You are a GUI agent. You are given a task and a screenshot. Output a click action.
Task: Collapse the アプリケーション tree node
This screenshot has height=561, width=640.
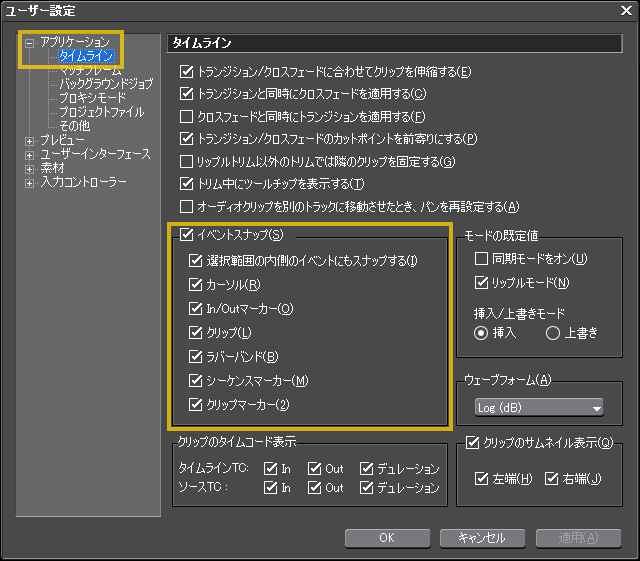click(29, 43)
